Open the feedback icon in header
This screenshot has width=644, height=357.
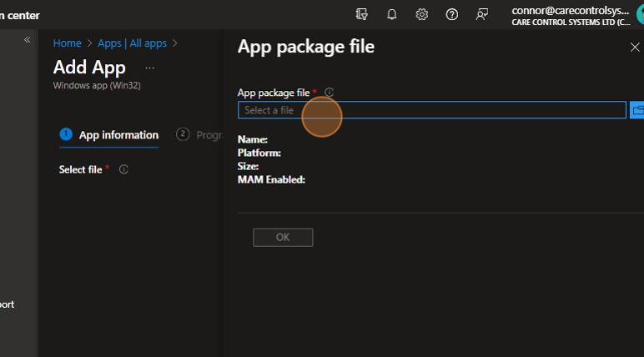click(481, 14)
